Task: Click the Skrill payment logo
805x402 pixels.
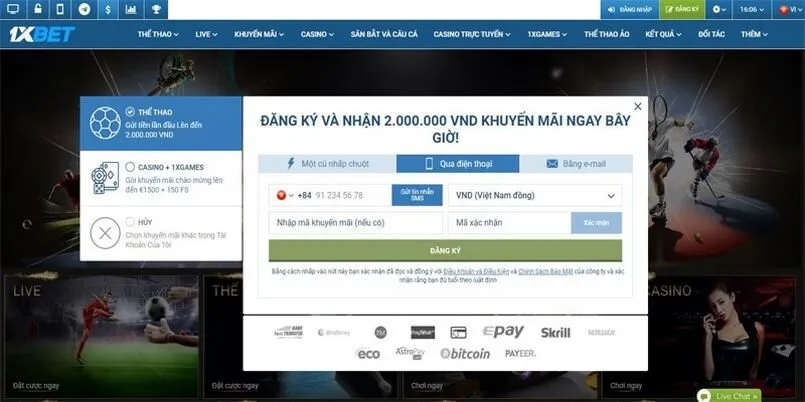Action: 555,333
